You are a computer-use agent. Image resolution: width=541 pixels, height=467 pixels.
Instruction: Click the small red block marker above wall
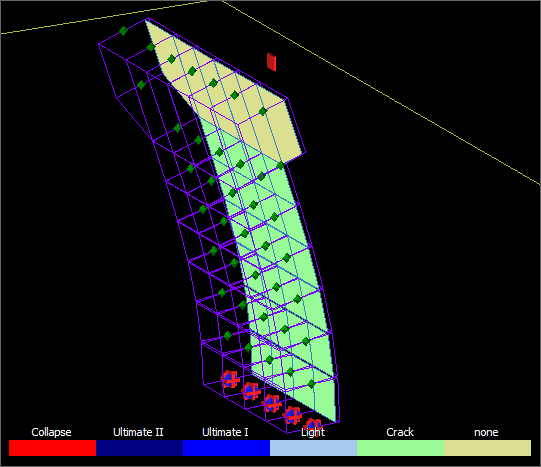(x=272, y=62)
